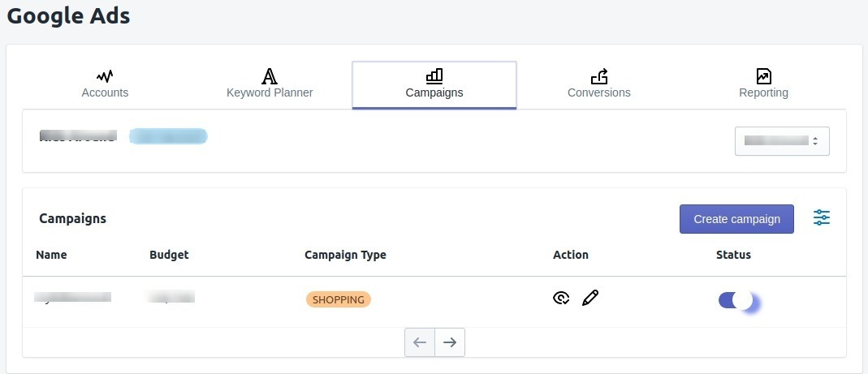Click the SHOPPING campaign type badge
868x374 pixels.
[x=339, y=300]
